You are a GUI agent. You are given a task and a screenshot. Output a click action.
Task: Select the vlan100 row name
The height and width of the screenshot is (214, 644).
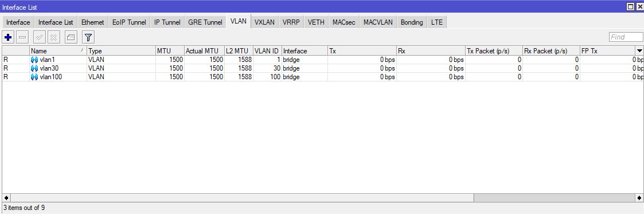51,77
